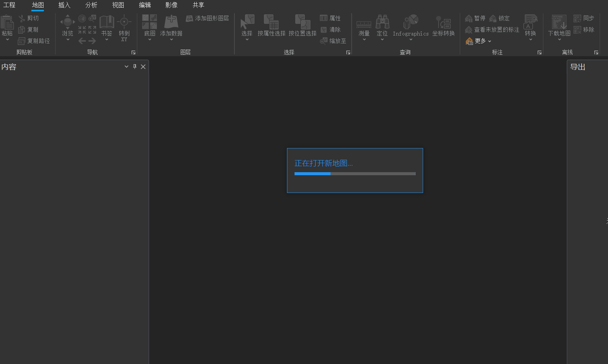Open Offline (离线) group options launcher

(x=596, y=52)
